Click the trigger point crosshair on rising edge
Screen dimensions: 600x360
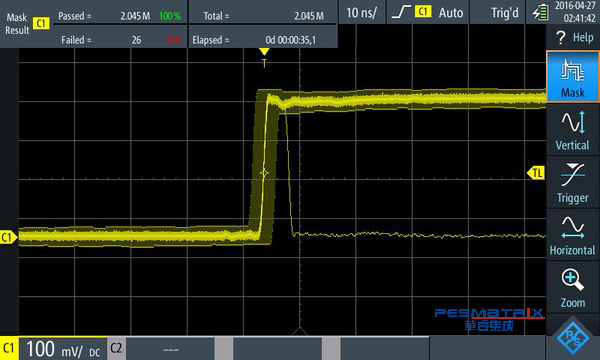[264, 173]
